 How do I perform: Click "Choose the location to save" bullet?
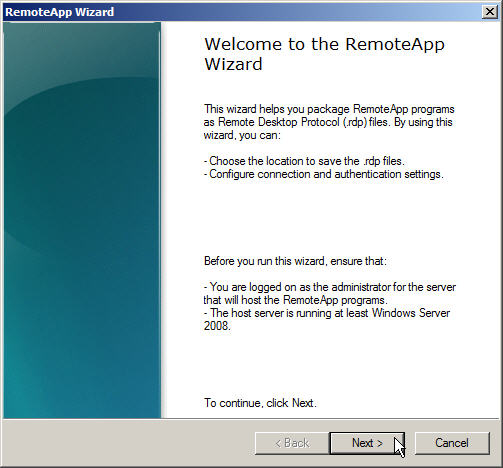click(304, 161)
